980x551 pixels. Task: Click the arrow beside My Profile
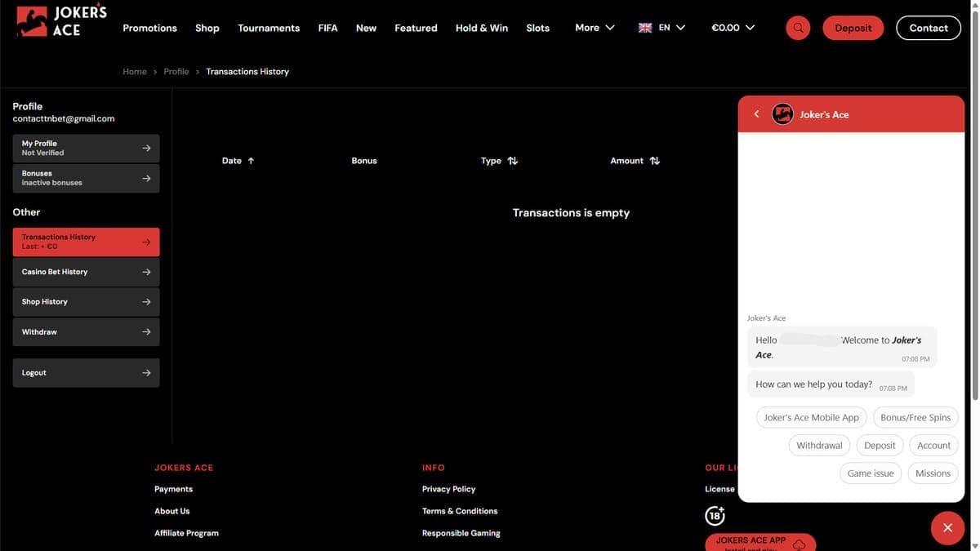146,148
